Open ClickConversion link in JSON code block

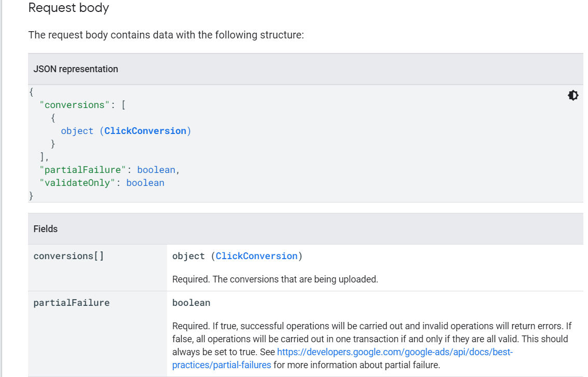point(145,131)
